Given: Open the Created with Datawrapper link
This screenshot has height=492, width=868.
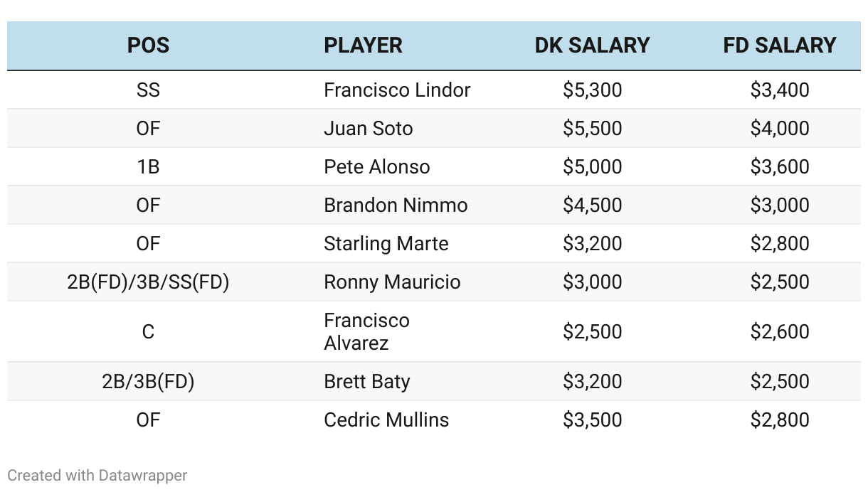Looking at the screenshot, I should pyautogui.click(x=97, y=475).
